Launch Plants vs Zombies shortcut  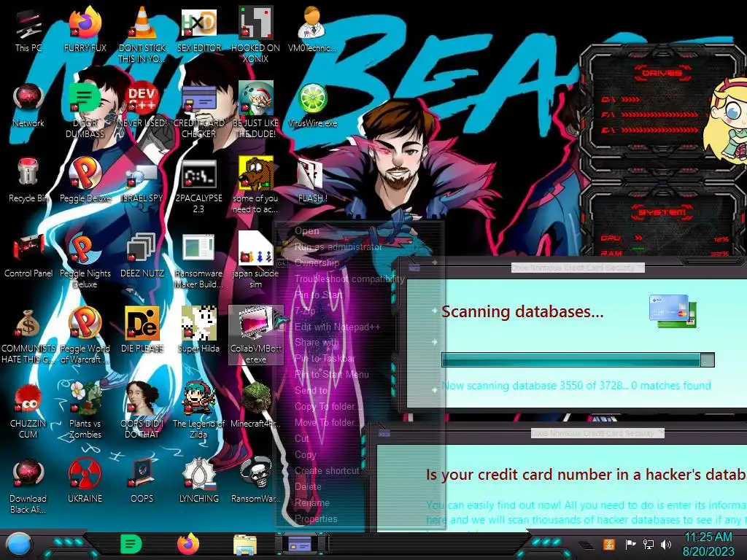85,411
